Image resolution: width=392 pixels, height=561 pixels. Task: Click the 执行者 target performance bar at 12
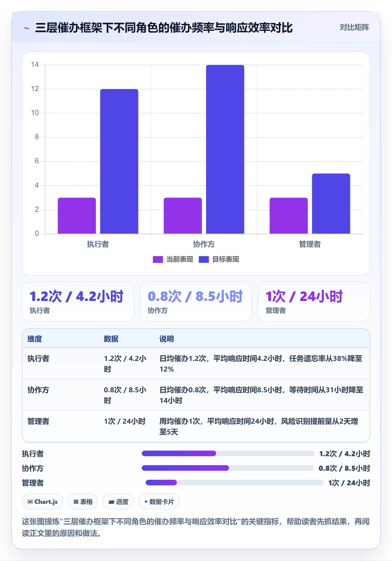pyautogui.click(x=119, y=161)
